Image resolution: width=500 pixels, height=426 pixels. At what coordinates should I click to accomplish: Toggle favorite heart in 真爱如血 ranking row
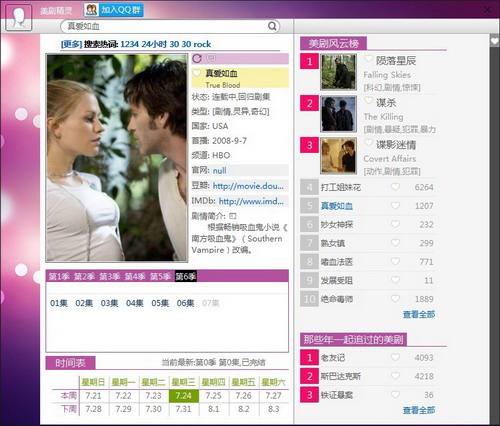pos(395,205)
